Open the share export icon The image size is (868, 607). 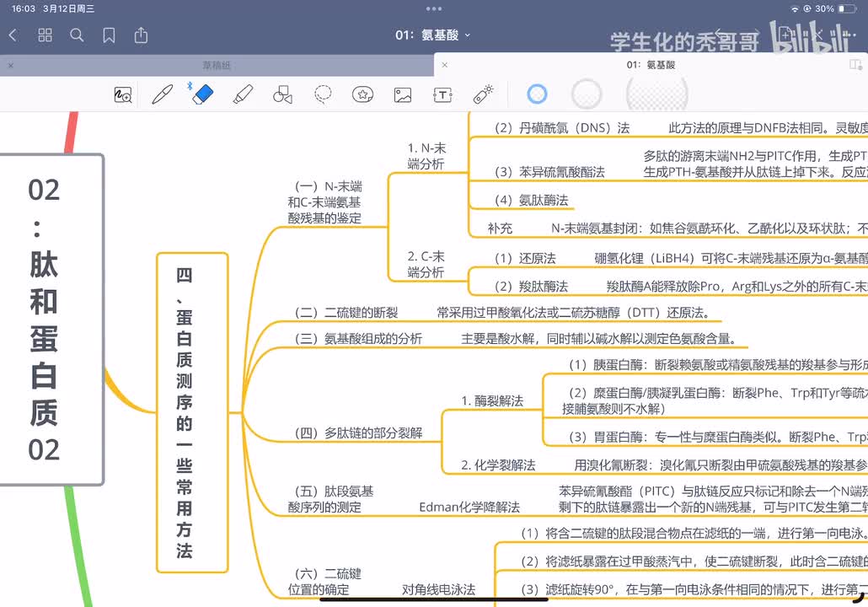[x=142, y=35]
